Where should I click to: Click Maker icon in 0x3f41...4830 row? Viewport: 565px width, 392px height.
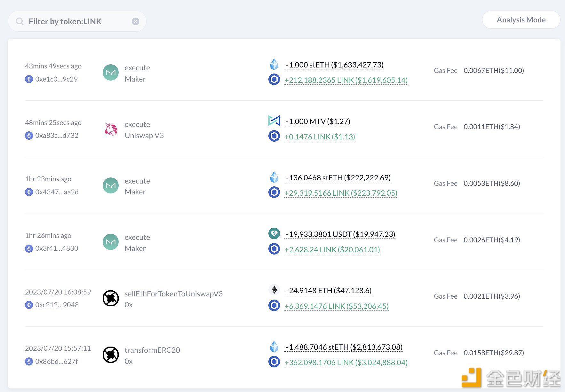coord(111,242)
